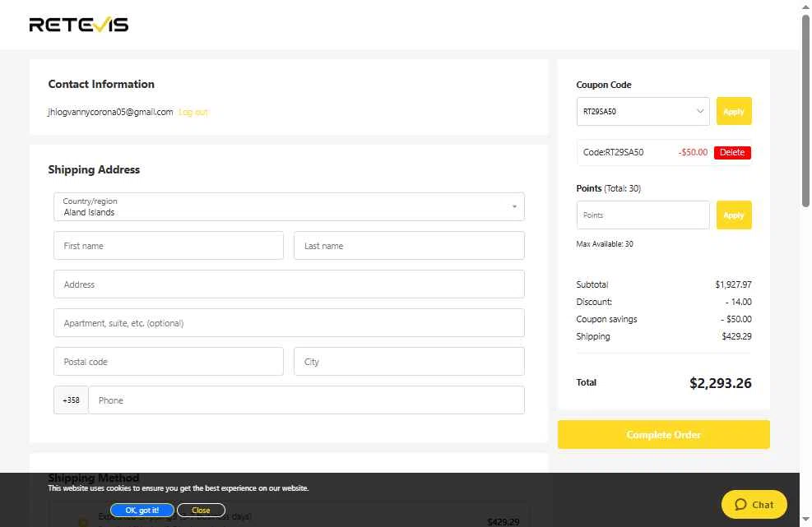The width and height of the screenshot is (812, 527).
Task: Click the Postal code field
Action: click(169, 362)
